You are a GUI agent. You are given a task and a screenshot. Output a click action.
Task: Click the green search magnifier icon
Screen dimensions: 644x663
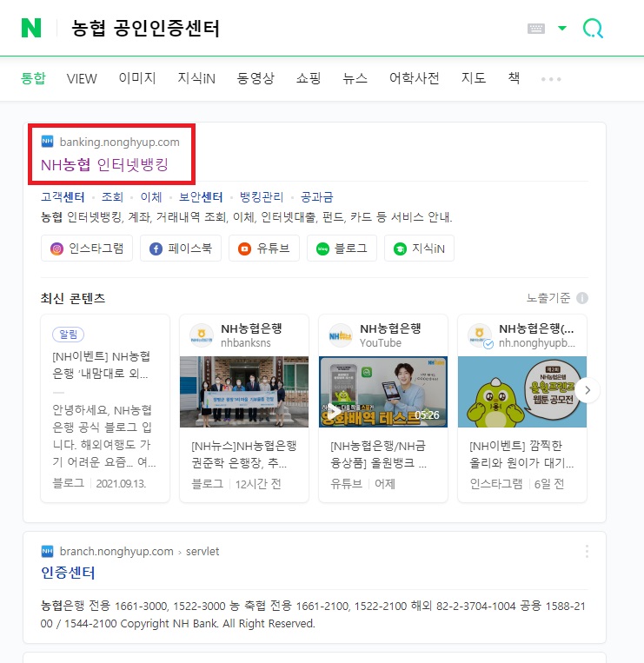click(593, 29)
